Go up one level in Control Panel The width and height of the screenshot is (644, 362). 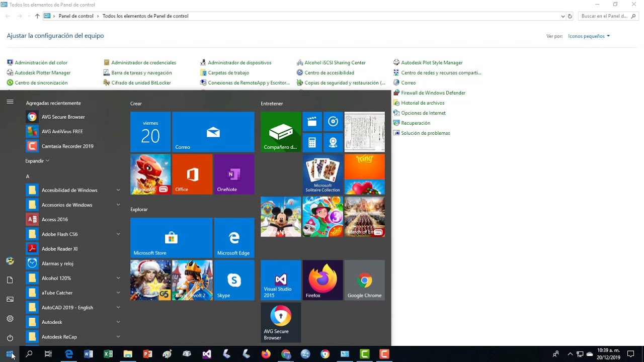(x=37, y=16)
